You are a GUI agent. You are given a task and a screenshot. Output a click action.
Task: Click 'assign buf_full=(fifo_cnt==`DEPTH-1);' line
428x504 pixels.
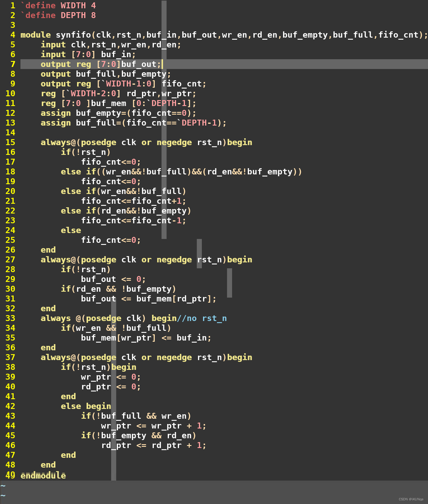133,123
